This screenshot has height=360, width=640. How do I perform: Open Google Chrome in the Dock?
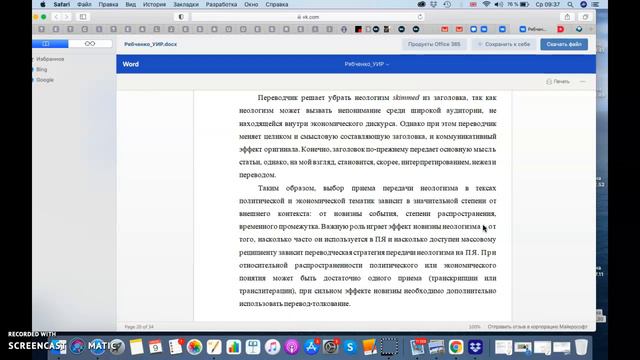click(456, 347)
